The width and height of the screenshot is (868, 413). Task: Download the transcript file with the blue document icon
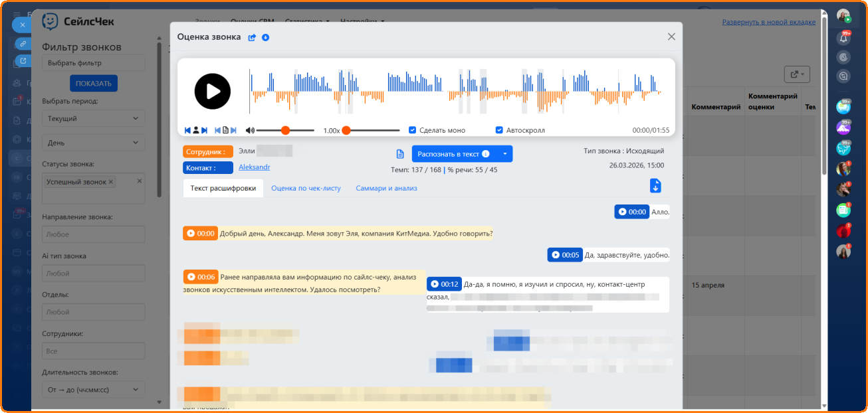[655, 186]
